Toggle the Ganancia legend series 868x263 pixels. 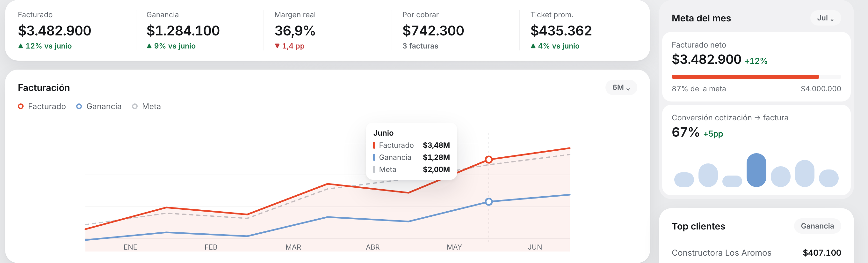tap(99, 106)
